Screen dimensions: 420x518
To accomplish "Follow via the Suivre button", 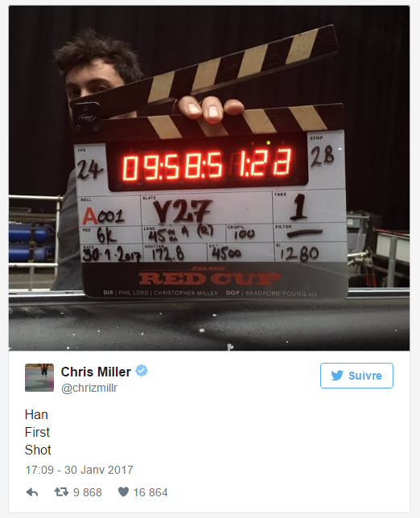I will 356,376.
